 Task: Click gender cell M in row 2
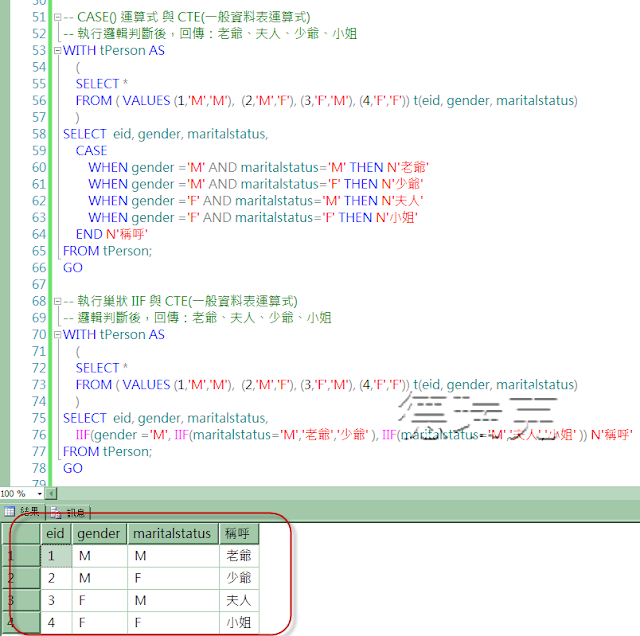tap(100, 578)
